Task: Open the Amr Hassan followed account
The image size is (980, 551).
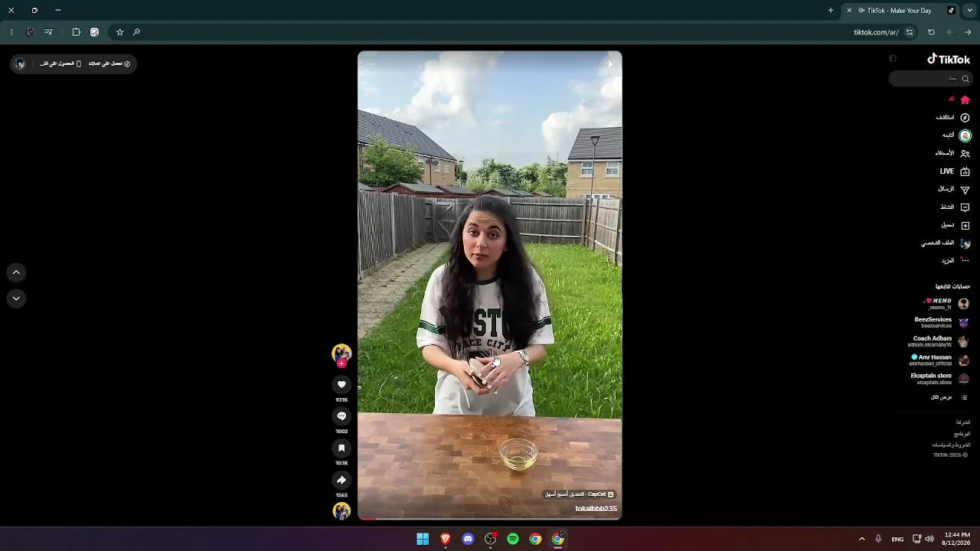Action: (x=939, y=360)
